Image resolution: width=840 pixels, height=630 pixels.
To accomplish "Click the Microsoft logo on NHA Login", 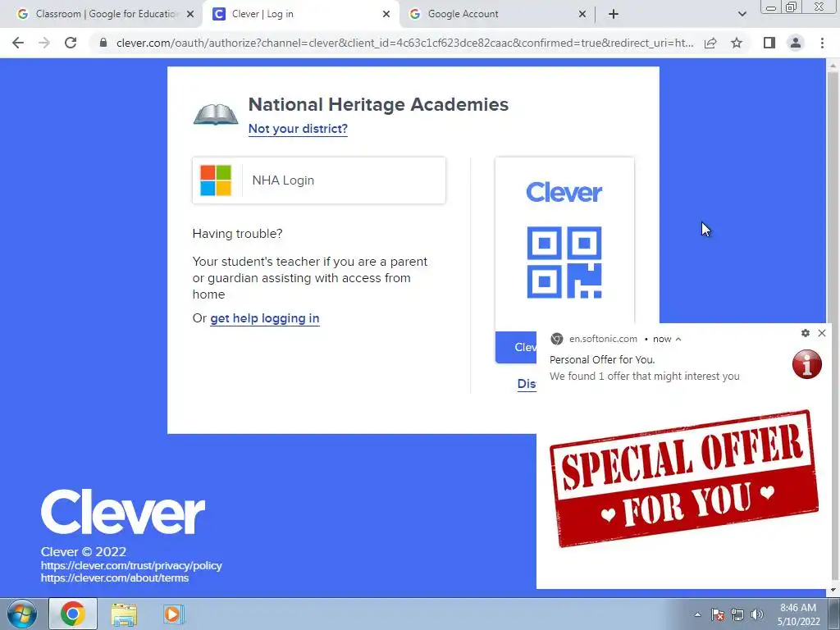I will pyautogui.click(x=216, y=180).
